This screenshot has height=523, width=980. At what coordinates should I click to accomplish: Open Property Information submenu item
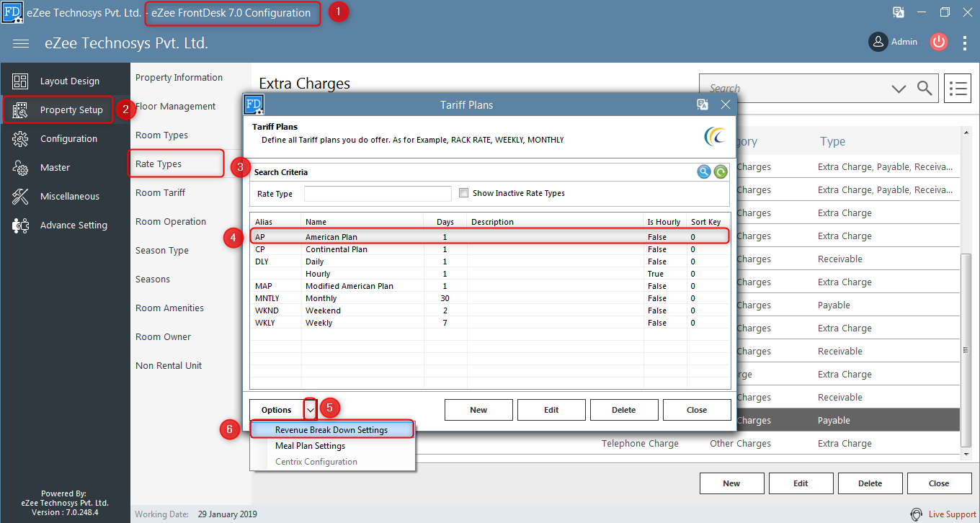[179, 78]
